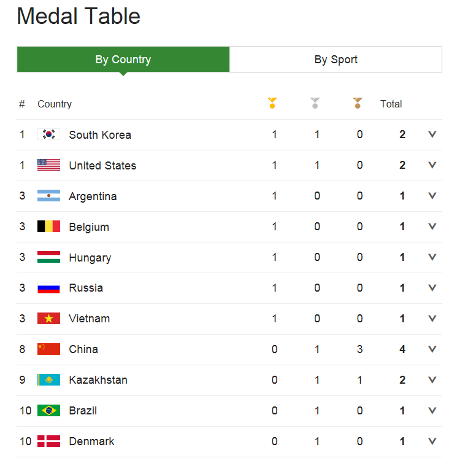
Task: Expand the Russia row chevron
Action: 432,288
